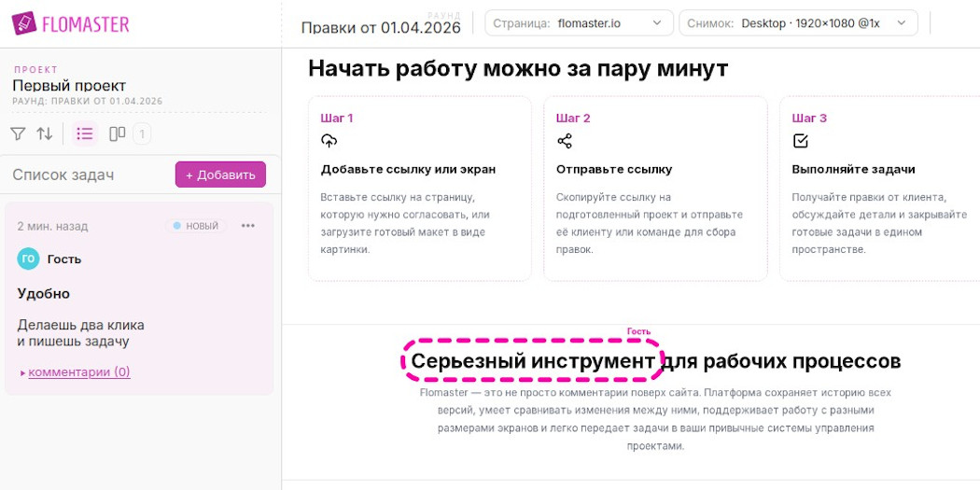Image resolution: width=980 pixels, height=490 pixels.
Task: Open the three-dot menu on Гость task
Action: tap(248, 226)
